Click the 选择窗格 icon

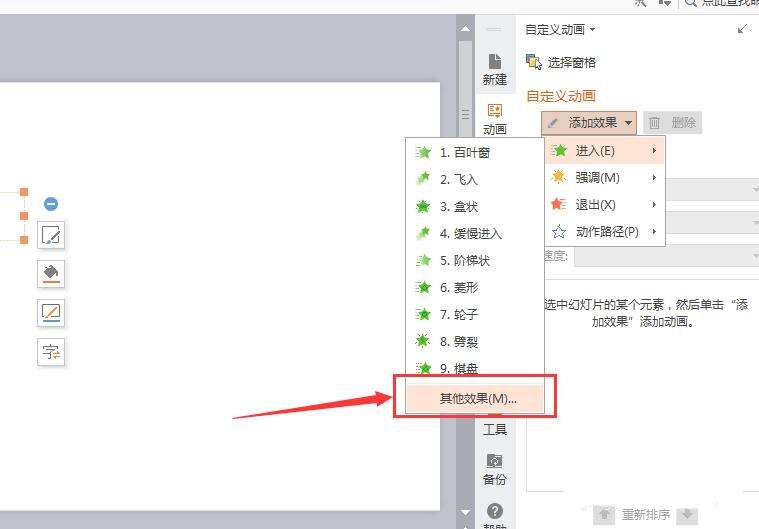pos(534,62)
